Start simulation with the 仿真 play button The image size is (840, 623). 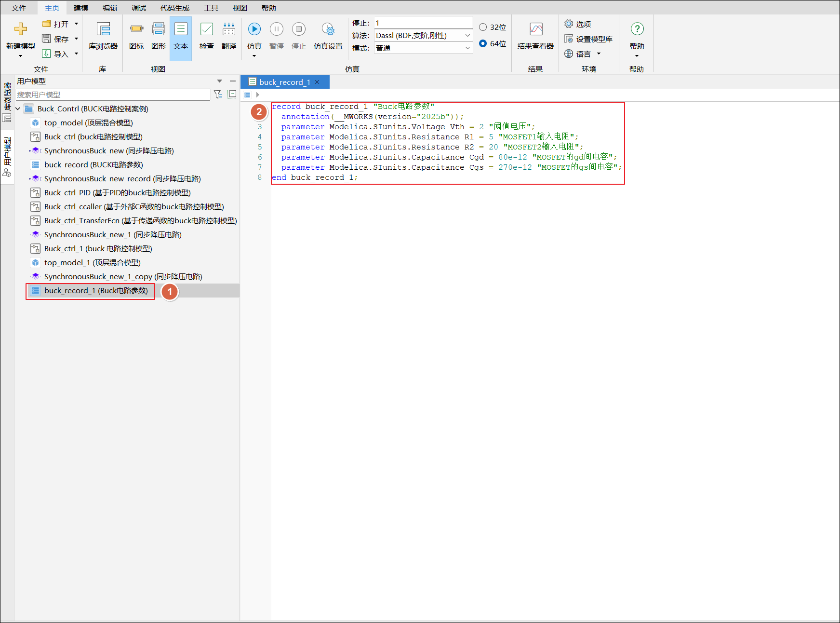point(254,29)
